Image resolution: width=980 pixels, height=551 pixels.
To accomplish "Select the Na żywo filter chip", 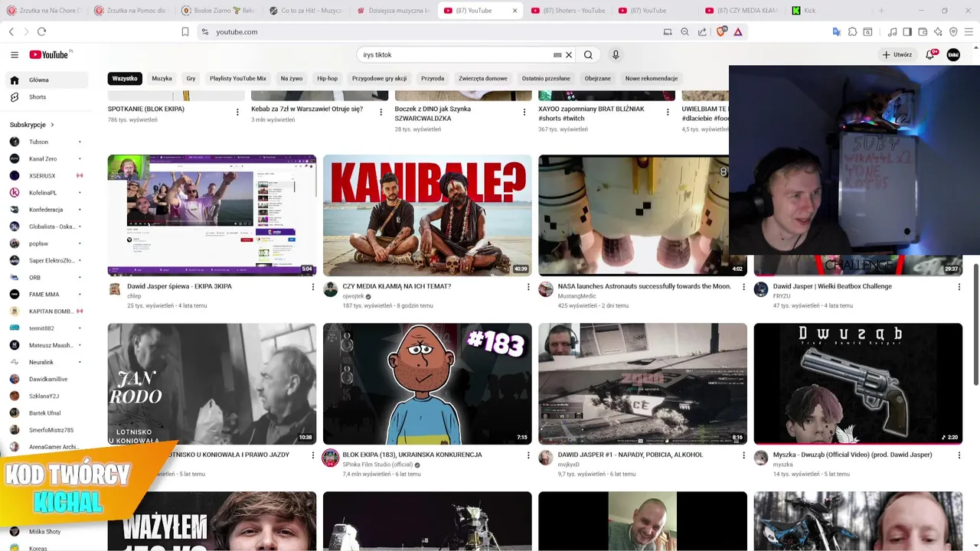I will coord(292,78).
